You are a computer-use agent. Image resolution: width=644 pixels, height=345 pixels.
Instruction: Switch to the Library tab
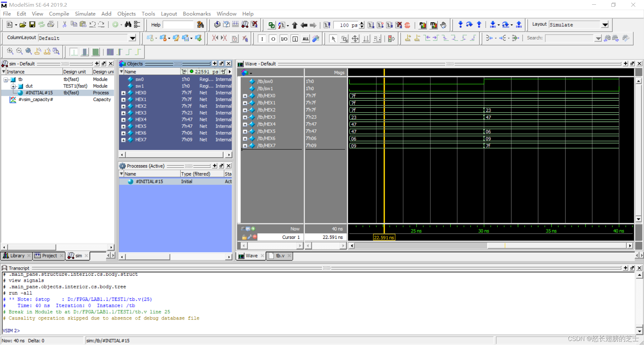(x=17, y=256)
